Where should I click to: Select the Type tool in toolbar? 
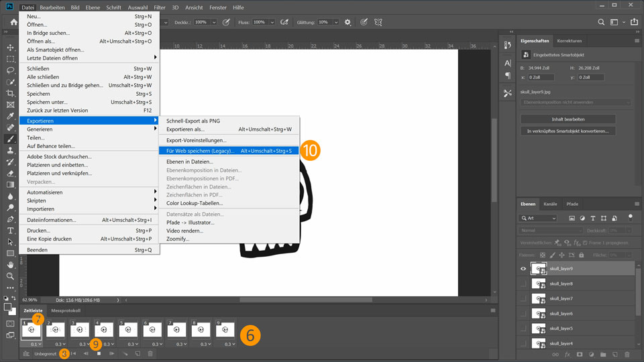click(11, 230)
